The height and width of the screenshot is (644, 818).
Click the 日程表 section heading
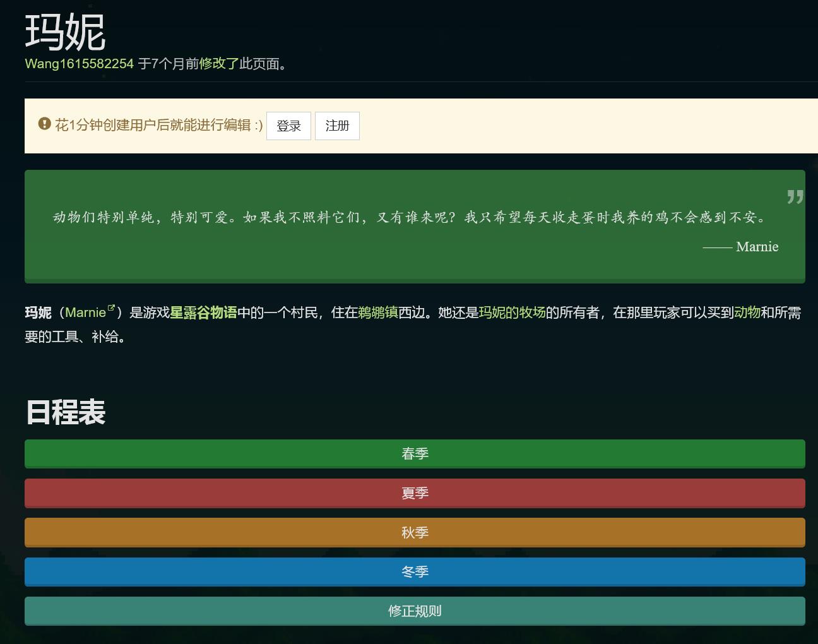click(x=66, y=412)
